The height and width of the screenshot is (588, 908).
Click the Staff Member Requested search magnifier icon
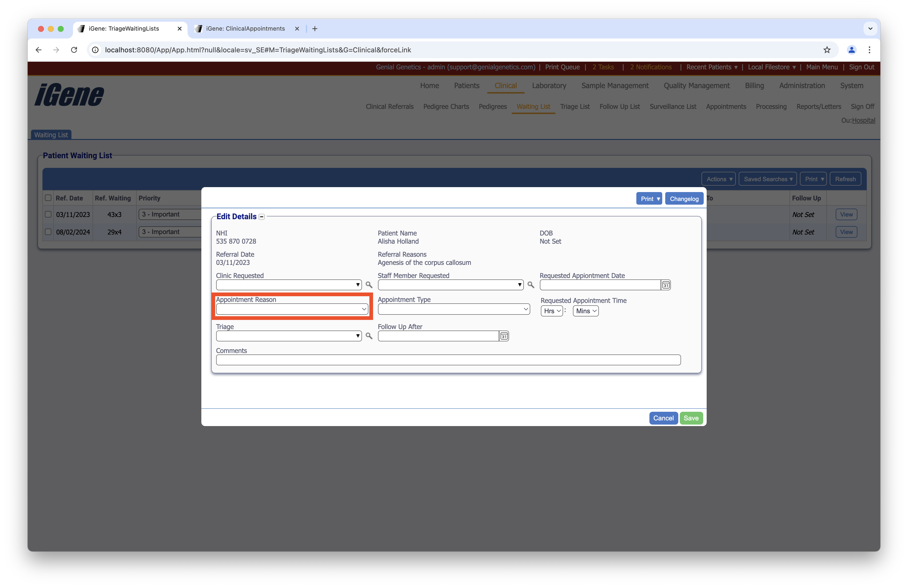point(530,285)
